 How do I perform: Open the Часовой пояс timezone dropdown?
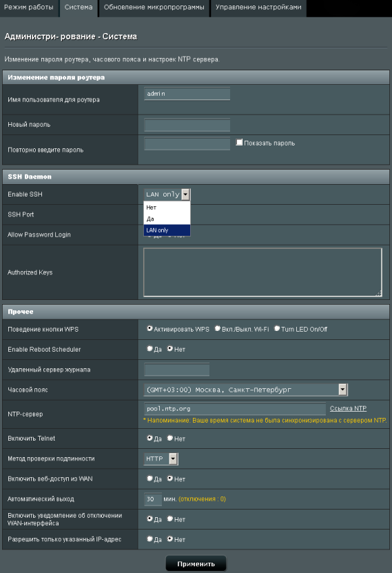tap(246, 390)
